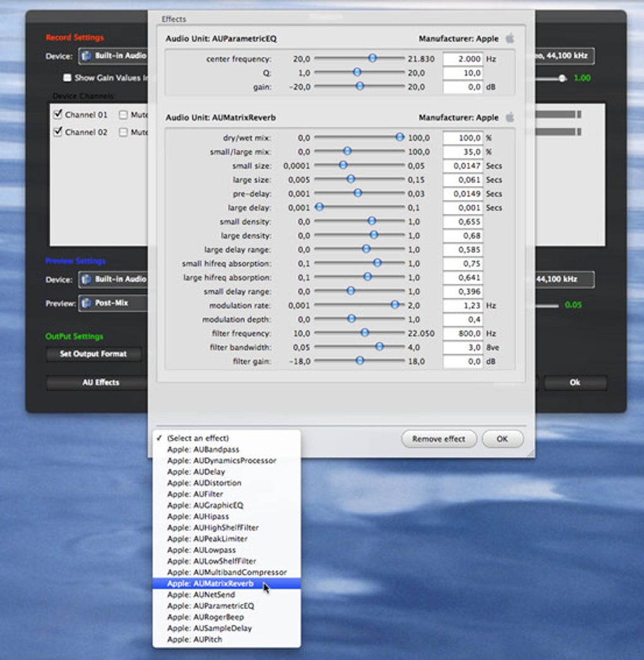This screenshot has width=644, height=660.
Task: Choose (Select an effect) menu entry
Action: pyautogui.click(x=227, y=438)
